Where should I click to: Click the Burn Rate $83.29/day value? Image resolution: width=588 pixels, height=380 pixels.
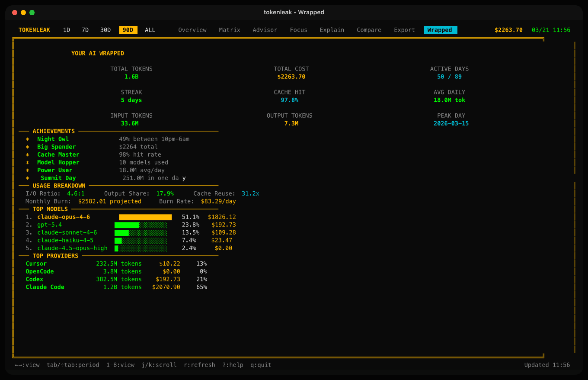coord(218,201)
